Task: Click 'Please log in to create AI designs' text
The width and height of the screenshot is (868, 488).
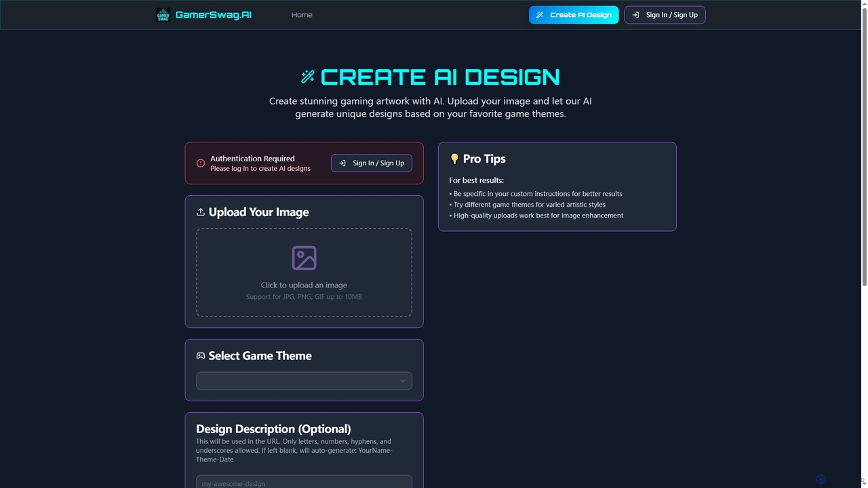Action: (x=260, y=169)
